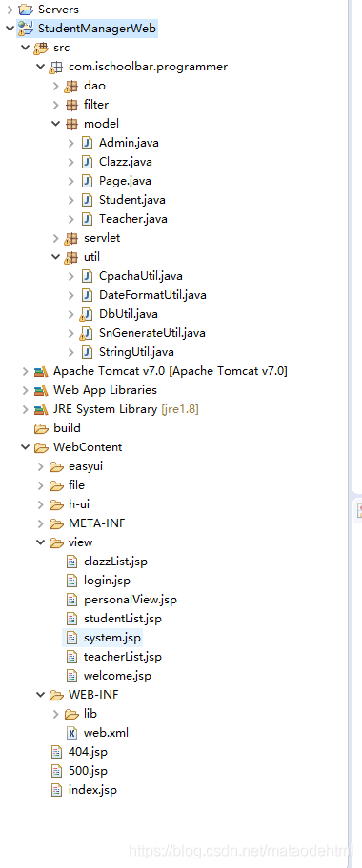Click the WebContent folder icon

pos(41,447)
